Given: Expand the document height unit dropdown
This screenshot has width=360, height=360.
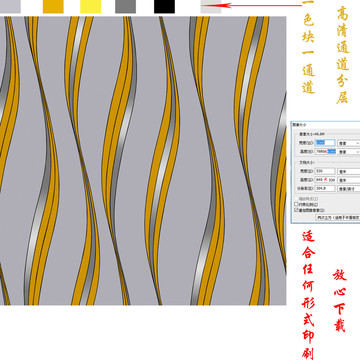Looking at the screenshot, I should pos(349,180).
